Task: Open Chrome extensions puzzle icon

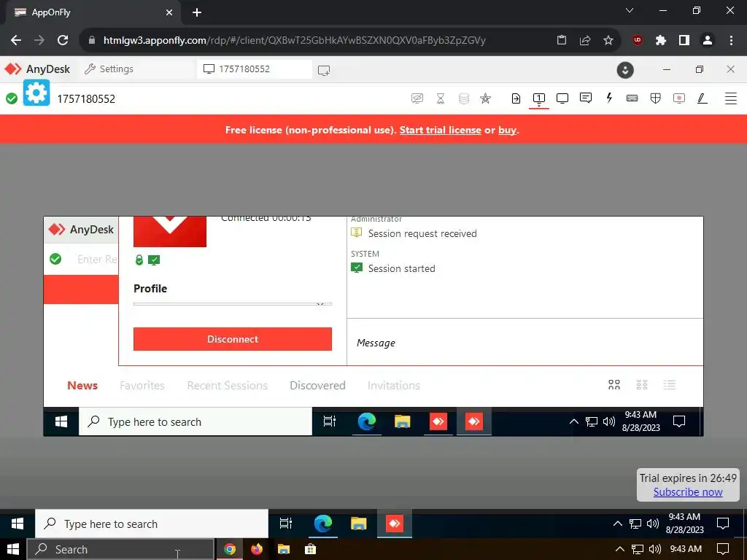Action: 660,40
